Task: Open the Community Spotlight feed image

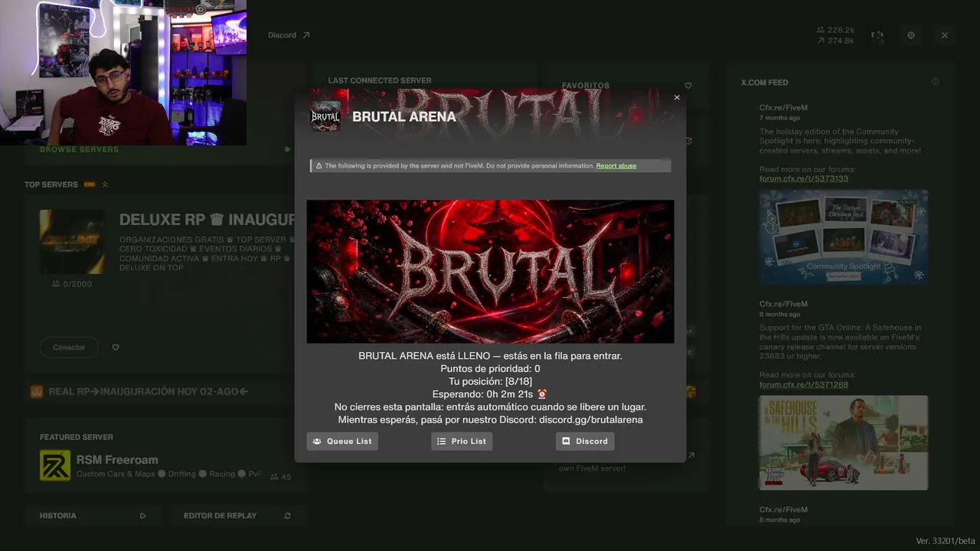Action: [x=844, y=237]
